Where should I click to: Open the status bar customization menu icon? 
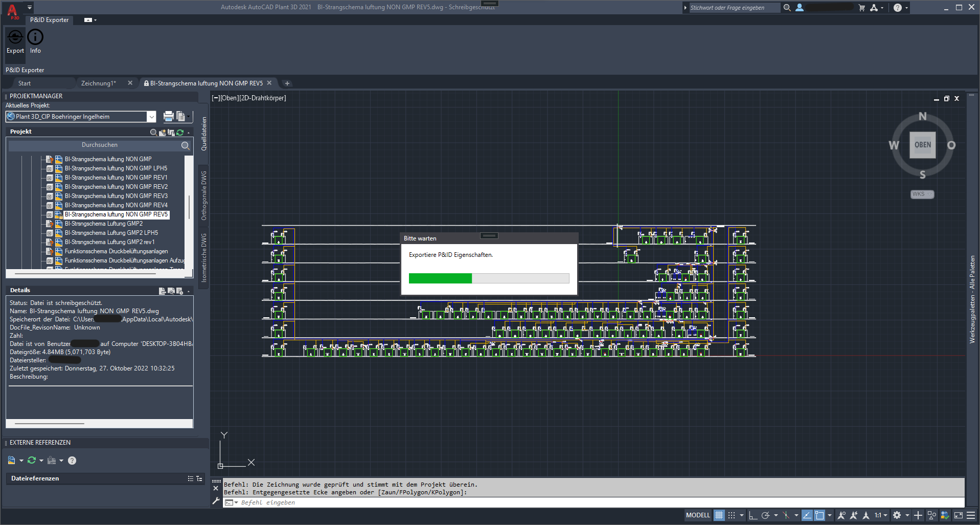click(x=971, y=515)
